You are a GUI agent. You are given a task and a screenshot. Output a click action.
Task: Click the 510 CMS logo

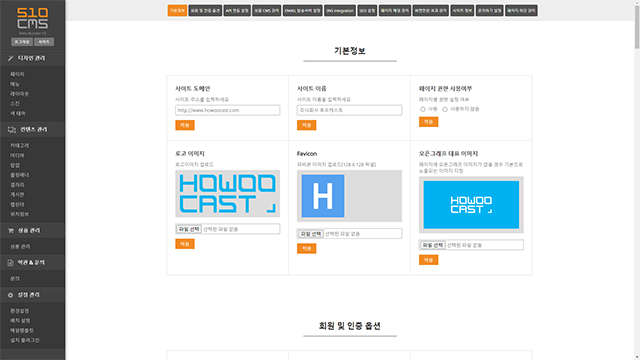[x=32, y=18]
